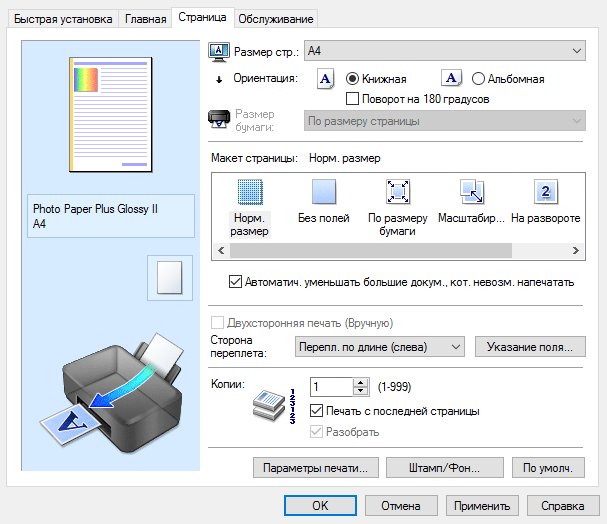Select the Масштабир... scaled layout icon
The width and height of the screenshot is (607, 524).
(472, 191)
